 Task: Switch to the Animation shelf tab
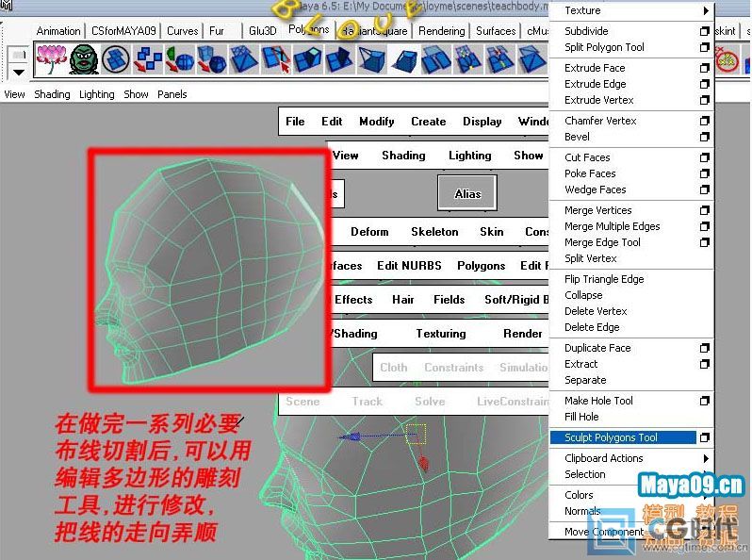pos(58,31)
